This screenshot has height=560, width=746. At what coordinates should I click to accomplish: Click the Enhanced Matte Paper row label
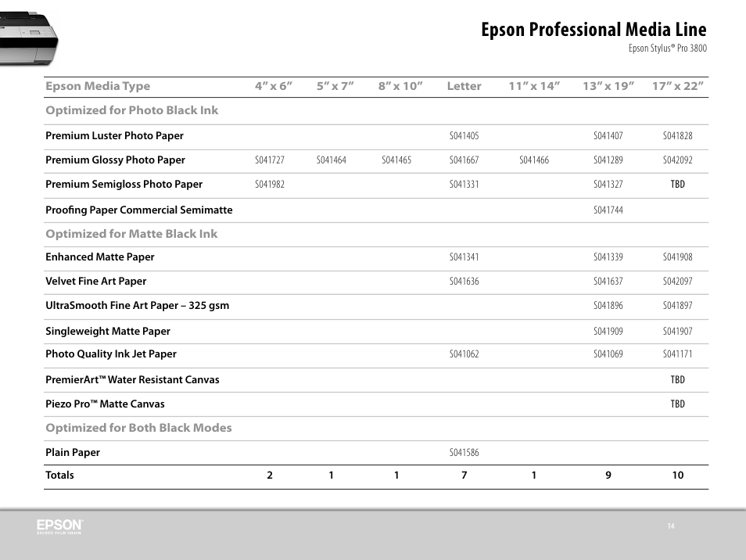[x=100, y=257]
